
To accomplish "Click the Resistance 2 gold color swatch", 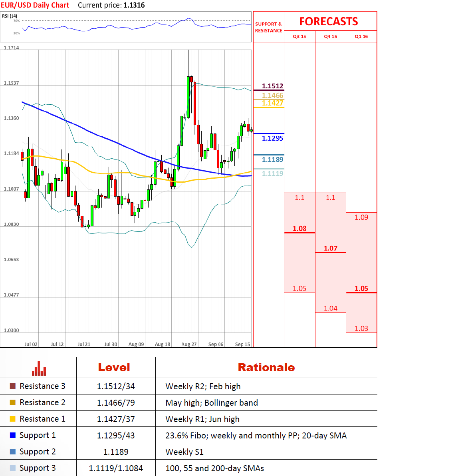I will [13, 402].
